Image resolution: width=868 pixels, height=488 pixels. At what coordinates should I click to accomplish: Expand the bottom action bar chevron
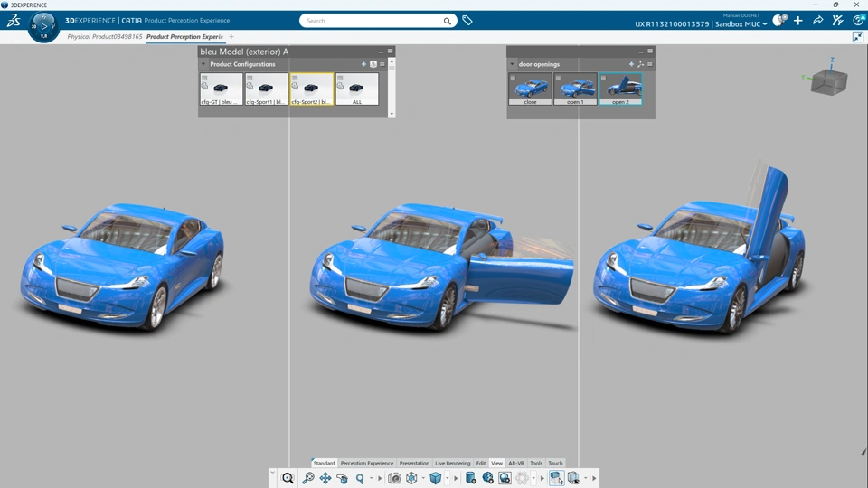tap(272, 472)
